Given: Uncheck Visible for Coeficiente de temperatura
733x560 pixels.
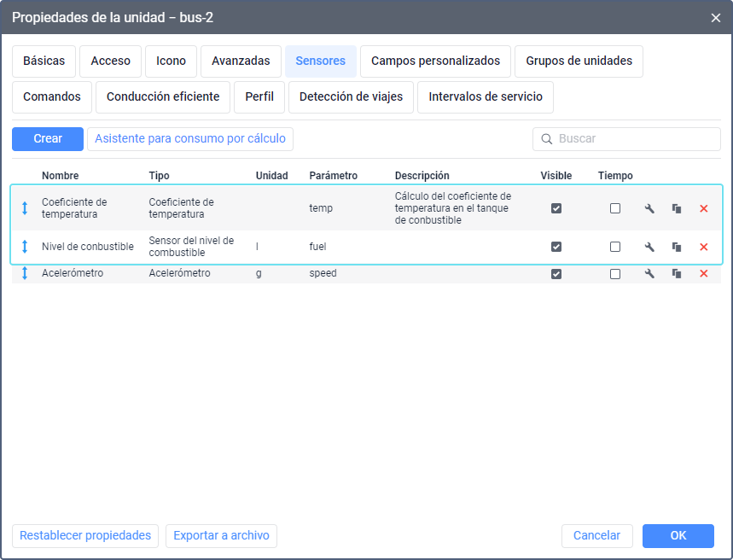Looking at the screenshot, I should [556, 208].
